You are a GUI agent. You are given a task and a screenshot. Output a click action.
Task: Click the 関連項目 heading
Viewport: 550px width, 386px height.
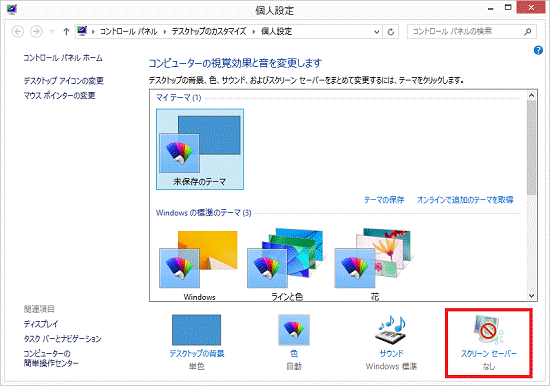click(x=39, y=309)
